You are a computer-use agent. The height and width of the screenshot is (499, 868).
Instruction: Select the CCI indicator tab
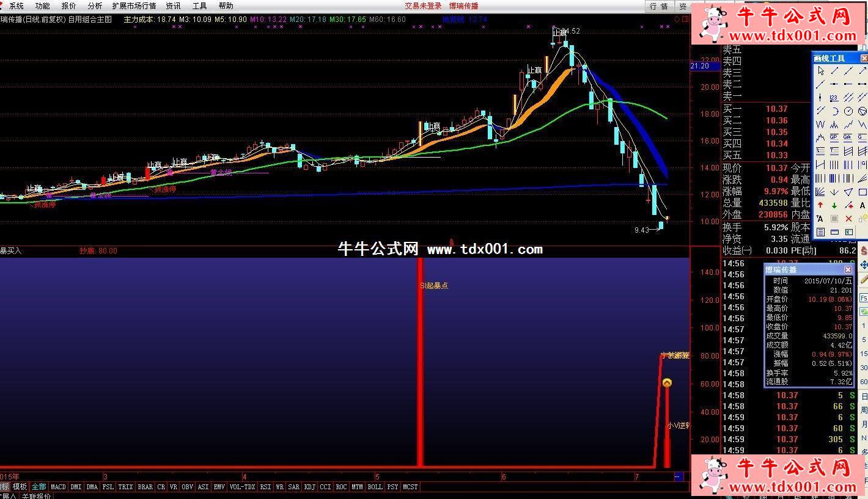[x=325, y=487]
